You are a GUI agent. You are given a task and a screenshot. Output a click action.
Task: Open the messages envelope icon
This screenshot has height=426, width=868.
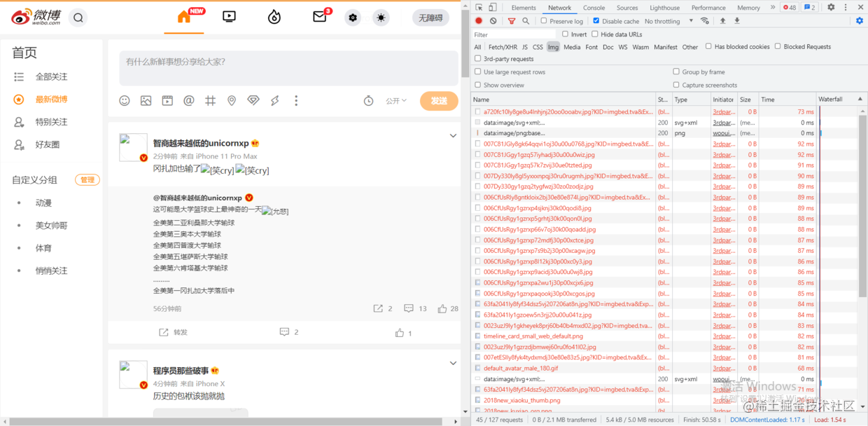pos(320,17)
